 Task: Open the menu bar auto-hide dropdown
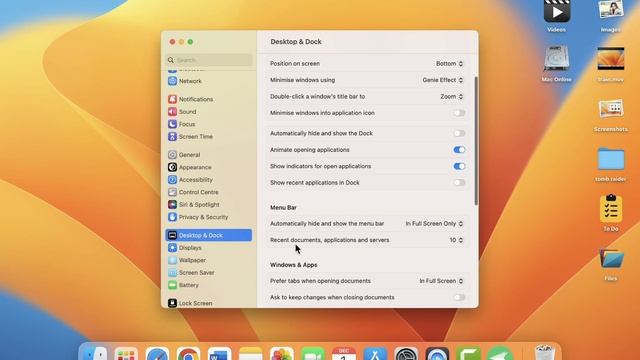click(x=434, y=224)
